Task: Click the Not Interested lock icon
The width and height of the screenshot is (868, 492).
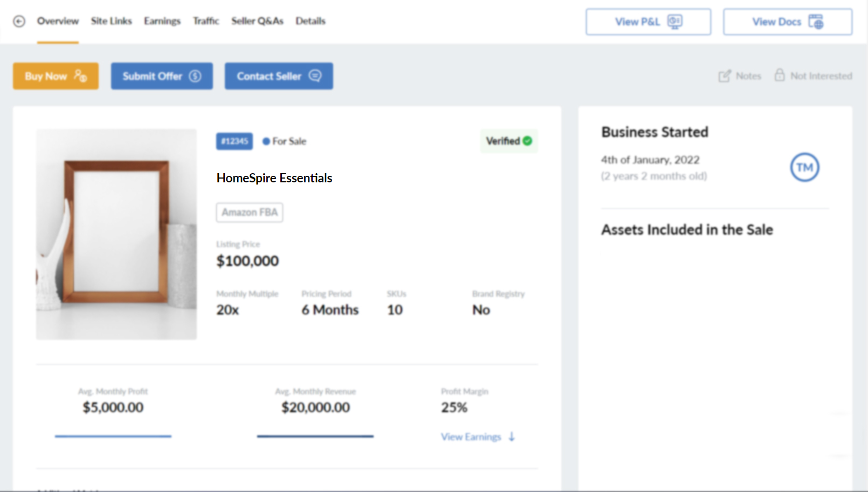Action: tap(780, 75)
